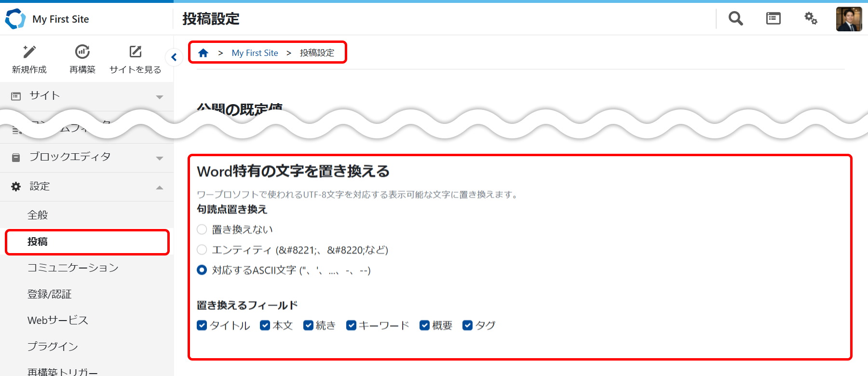868x376 pixels.
Task: Click the New (新規作成) pencil icon
Action: (29, 52)
